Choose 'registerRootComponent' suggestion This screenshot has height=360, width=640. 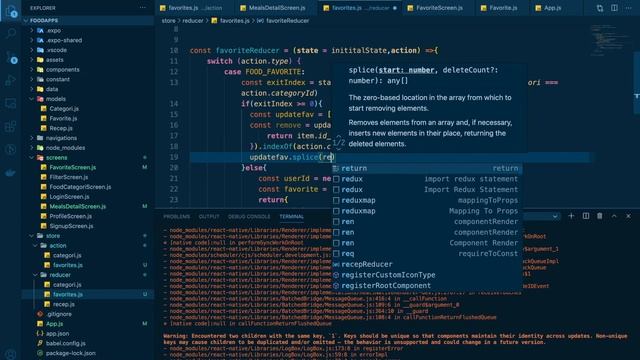[x=427, y=286]
